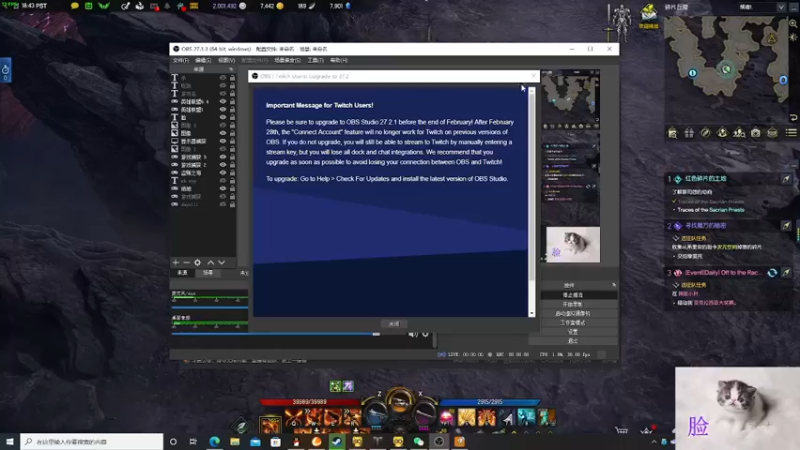Pop out the sources dock header icon

click(x=231, y=69)
